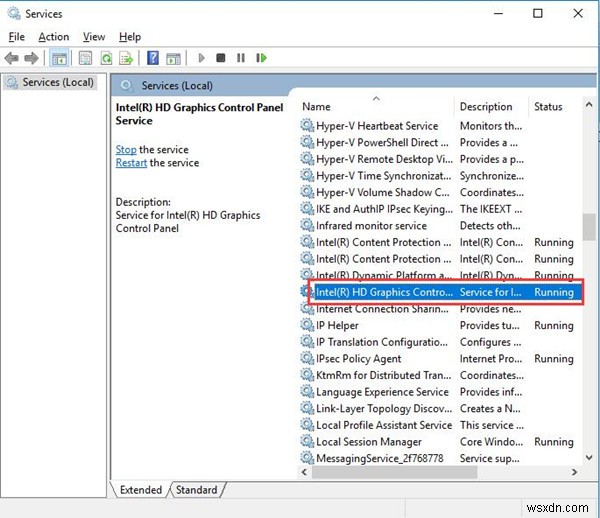Screen dimensions: 600x518
Task: Select KtmRm for Distributed Tran... row
Action: pyautogui.click(x=440, y=375)
